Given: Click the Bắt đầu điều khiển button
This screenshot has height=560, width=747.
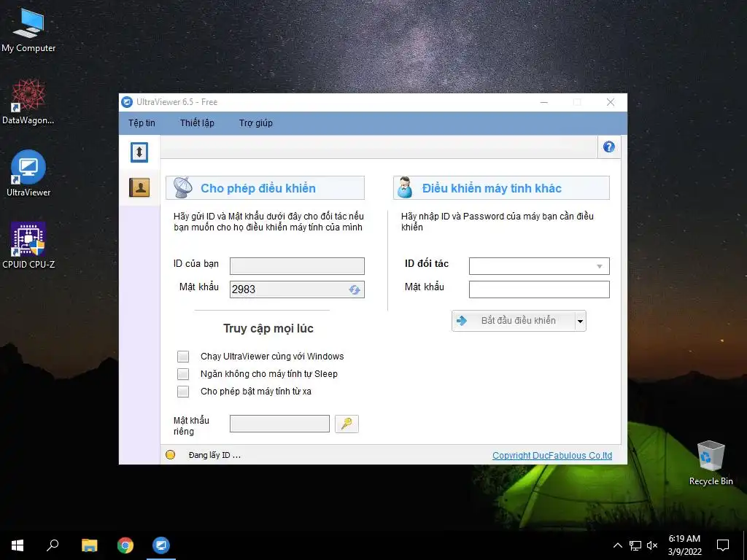Looking at the screenshot, I should point(513,321).
